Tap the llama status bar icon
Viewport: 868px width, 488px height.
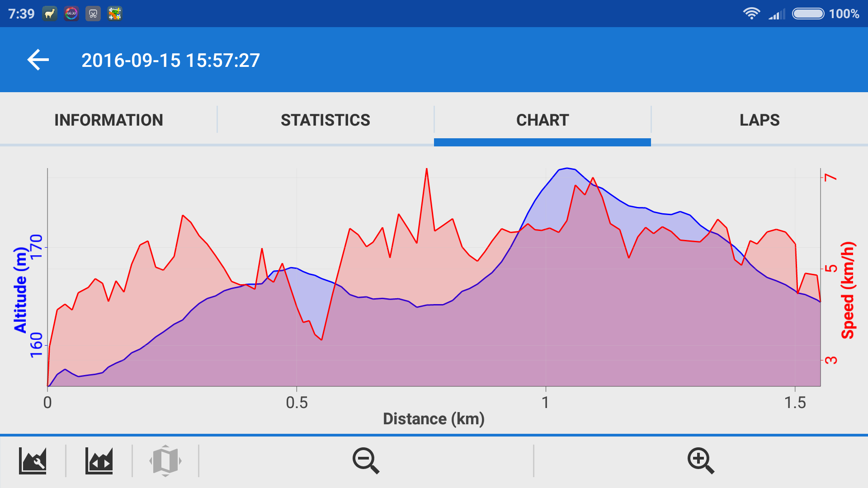[50, 14]
